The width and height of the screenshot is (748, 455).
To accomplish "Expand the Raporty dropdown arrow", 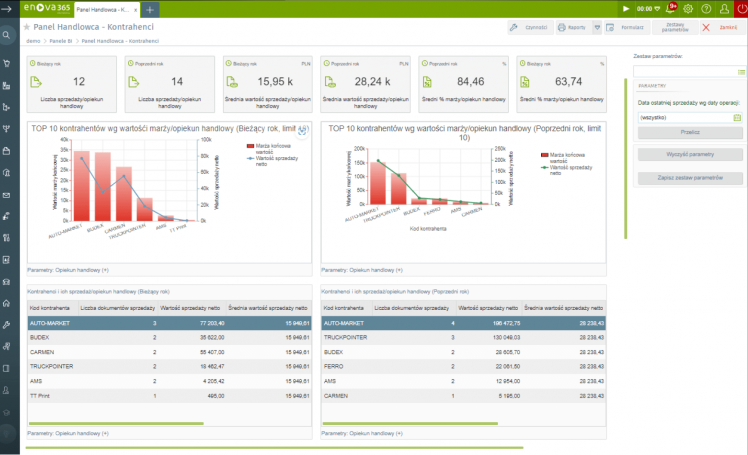I will [x=596, y=28].
